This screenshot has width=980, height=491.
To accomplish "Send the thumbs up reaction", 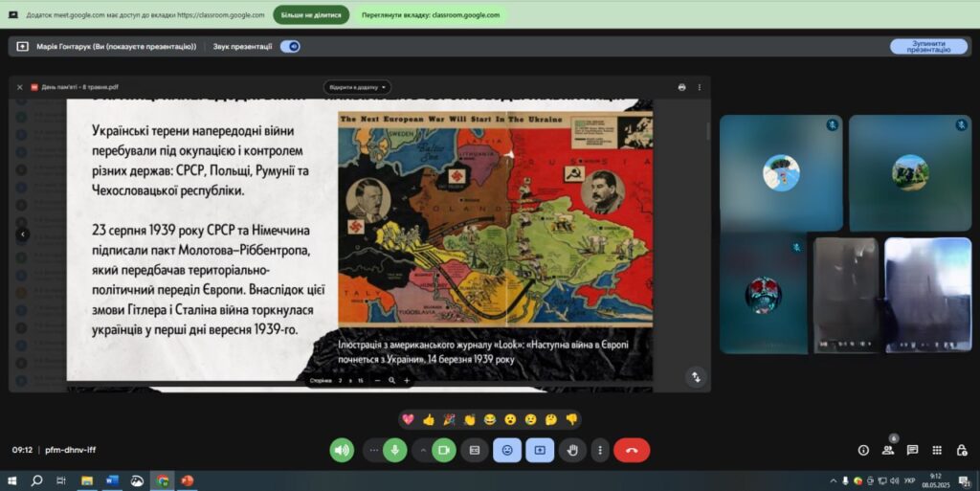I will click(x=429, y=419).
